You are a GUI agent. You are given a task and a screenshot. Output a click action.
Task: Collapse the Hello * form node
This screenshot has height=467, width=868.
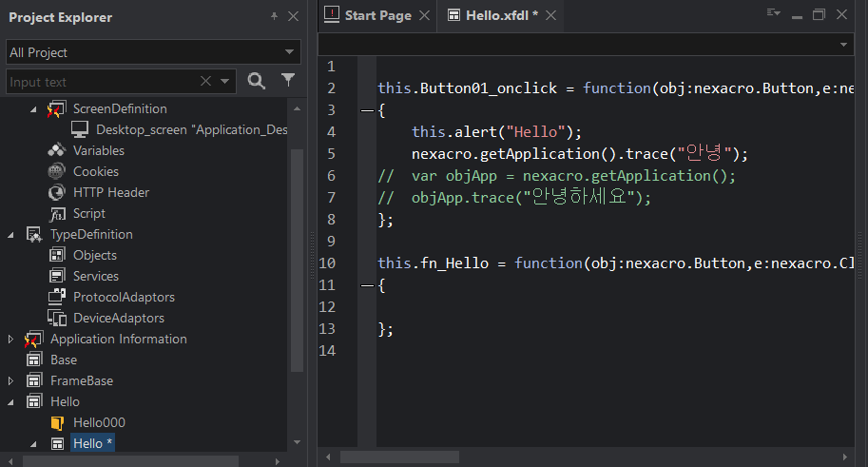pyautogui.click(x=33, y=444)
